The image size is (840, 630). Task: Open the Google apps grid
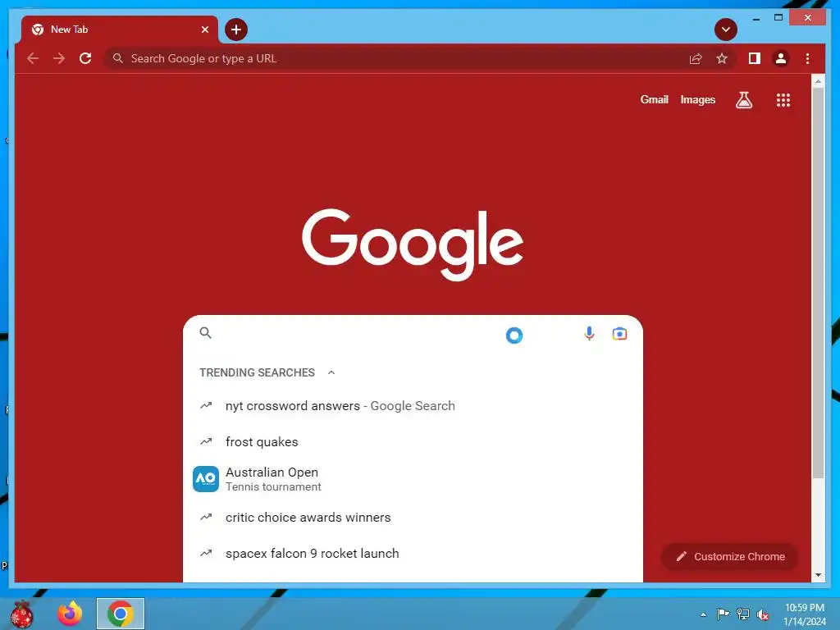pyautogui.click(x=783, y=99)
